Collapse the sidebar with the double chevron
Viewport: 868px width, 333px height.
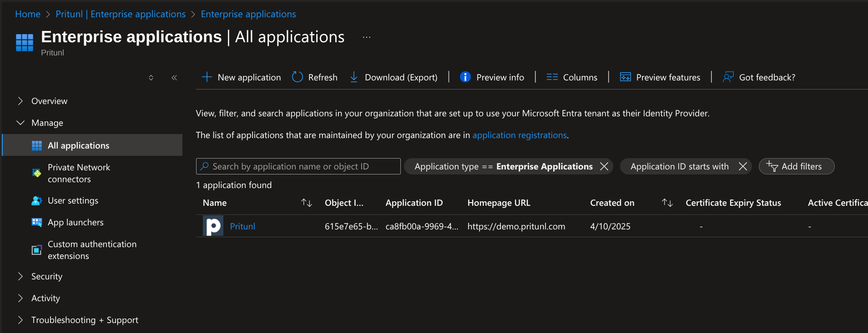[174, 78]
